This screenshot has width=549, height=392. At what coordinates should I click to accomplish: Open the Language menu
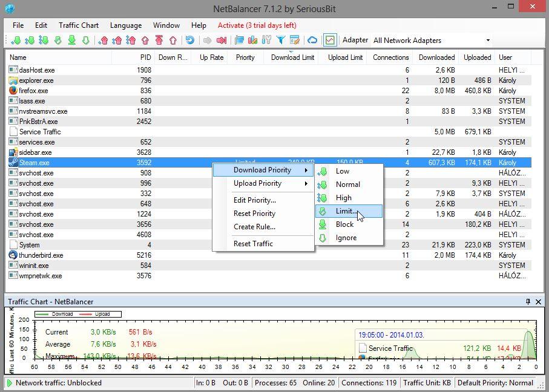[x=126, y=25]
